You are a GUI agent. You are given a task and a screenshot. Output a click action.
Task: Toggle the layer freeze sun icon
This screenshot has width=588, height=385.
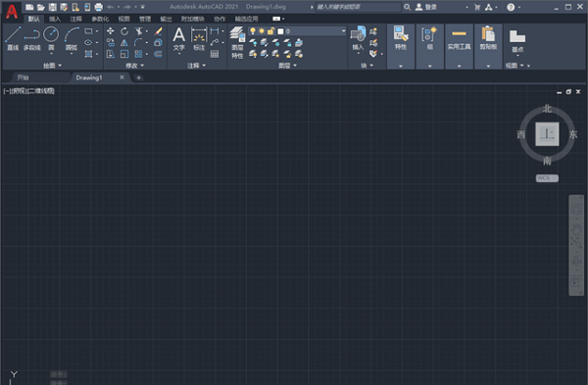[x=262, y=30]
